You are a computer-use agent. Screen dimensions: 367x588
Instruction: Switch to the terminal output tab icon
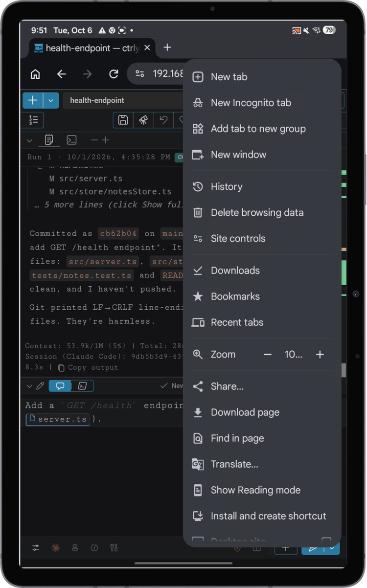[71, 140]
